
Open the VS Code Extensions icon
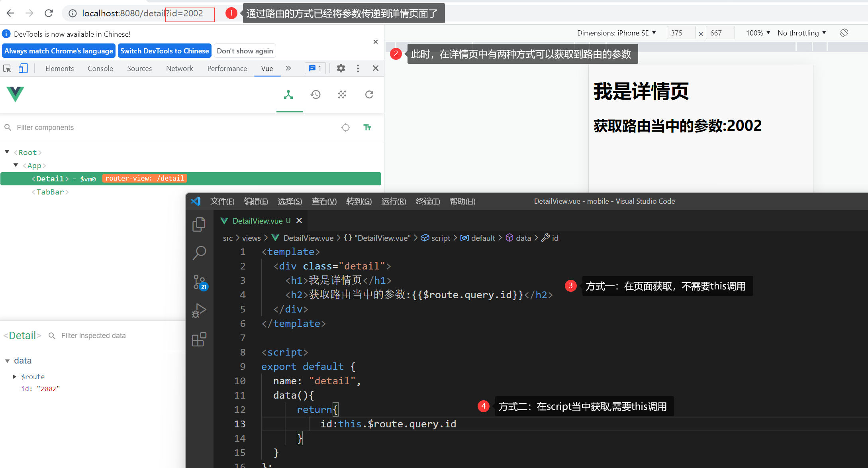[x=199, y=339]
